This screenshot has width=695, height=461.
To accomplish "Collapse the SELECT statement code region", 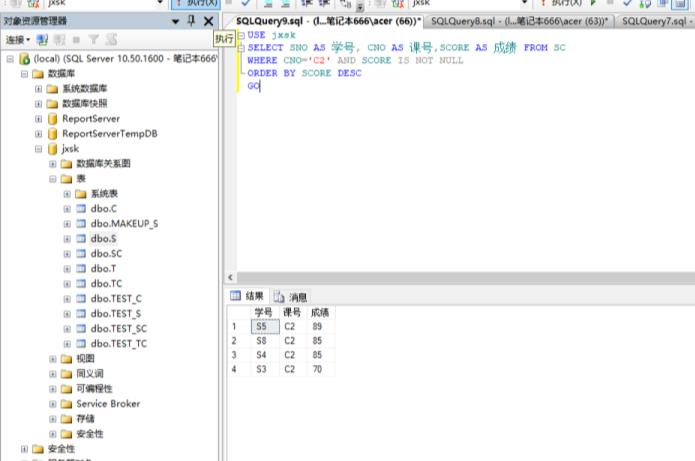I will (x=241, y=48).
